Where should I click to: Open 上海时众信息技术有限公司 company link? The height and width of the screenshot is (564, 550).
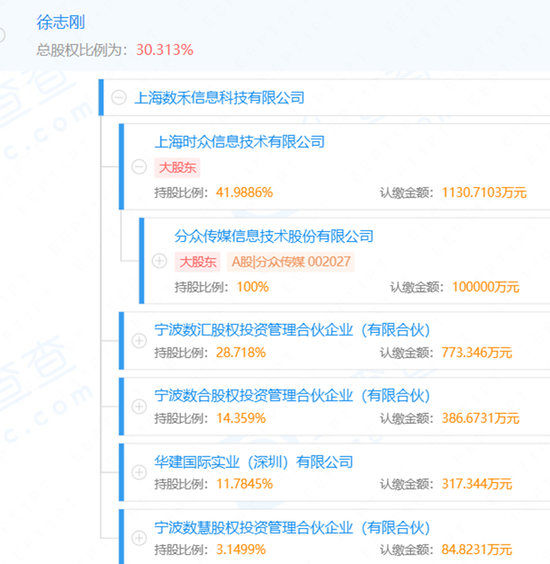(x=239, y=142)
